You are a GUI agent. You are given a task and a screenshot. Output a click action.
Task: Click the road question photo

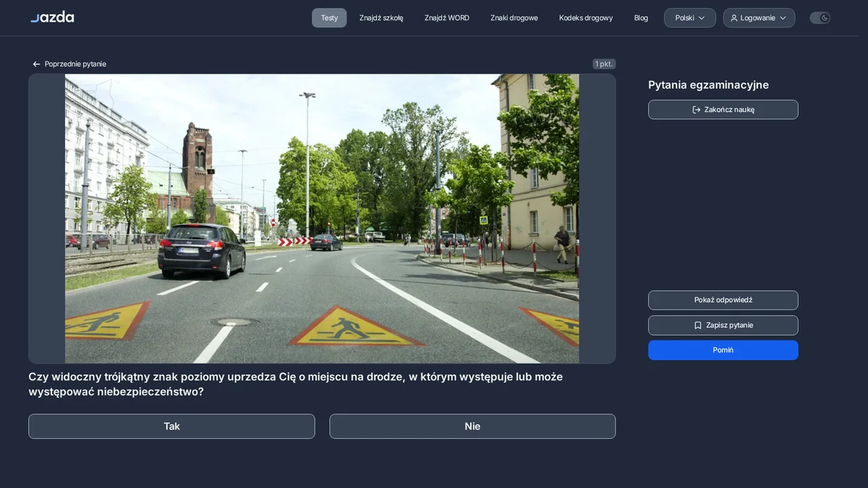pyautogui.click(x=322, y=218)
